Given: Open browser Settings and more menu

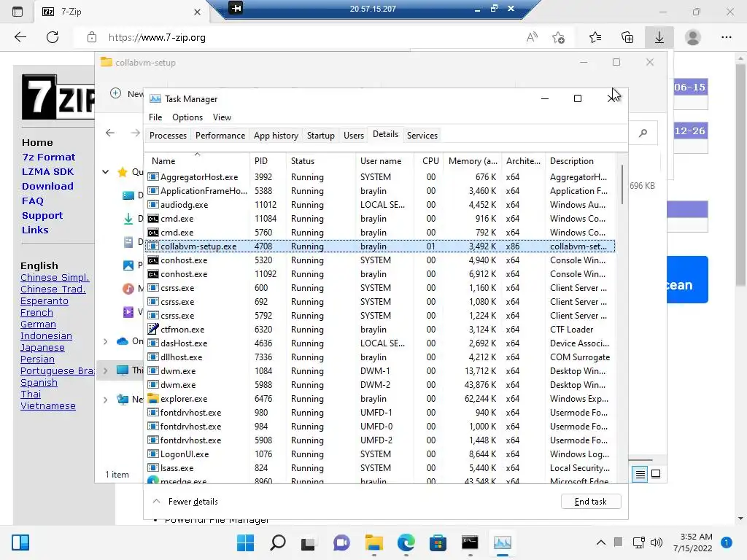Looking at the screenshot, I should [x=726, y=37].
